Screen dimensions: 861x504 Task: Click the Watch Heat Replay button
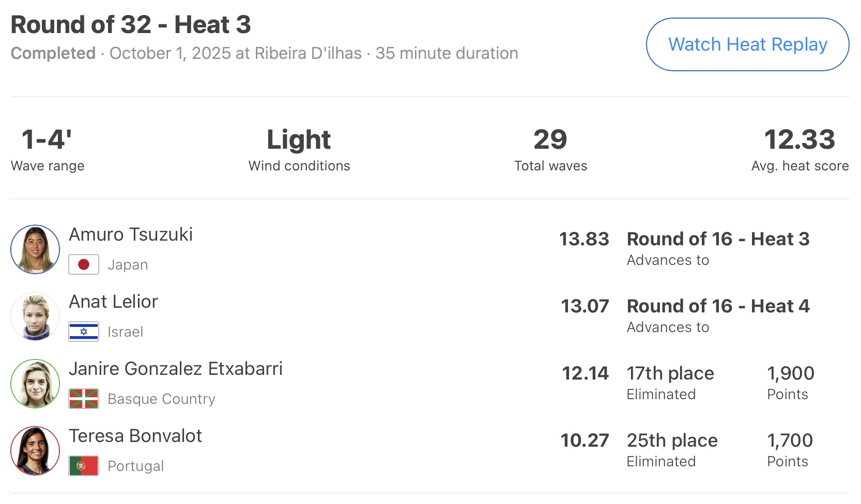(747, 44)
